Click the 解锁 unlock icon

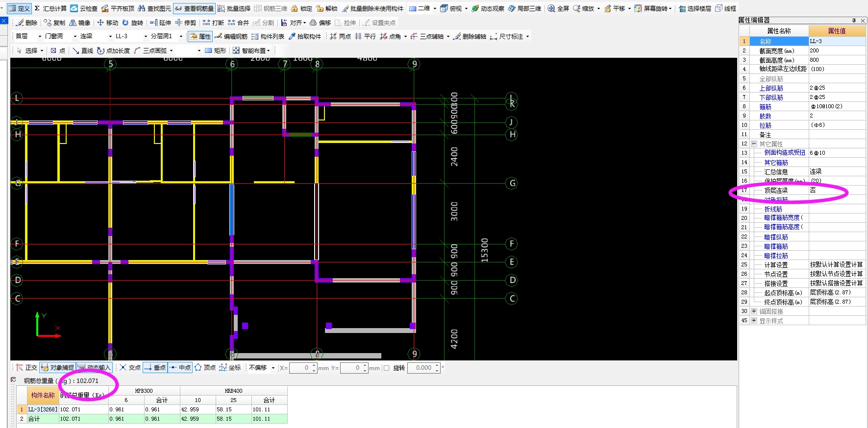(327, 8)
